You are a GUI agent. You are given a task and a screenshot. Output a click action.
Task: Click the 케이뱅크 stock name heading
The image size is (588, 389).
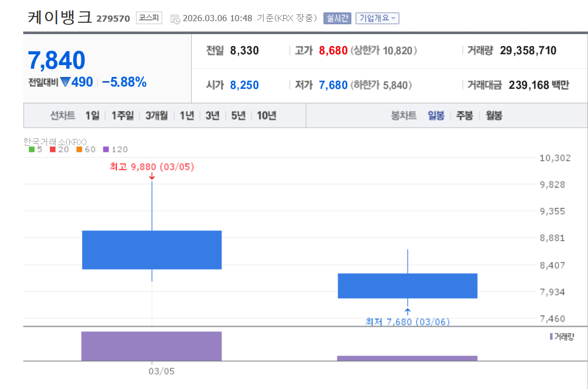pyautogui.click(x=59, y=17)
